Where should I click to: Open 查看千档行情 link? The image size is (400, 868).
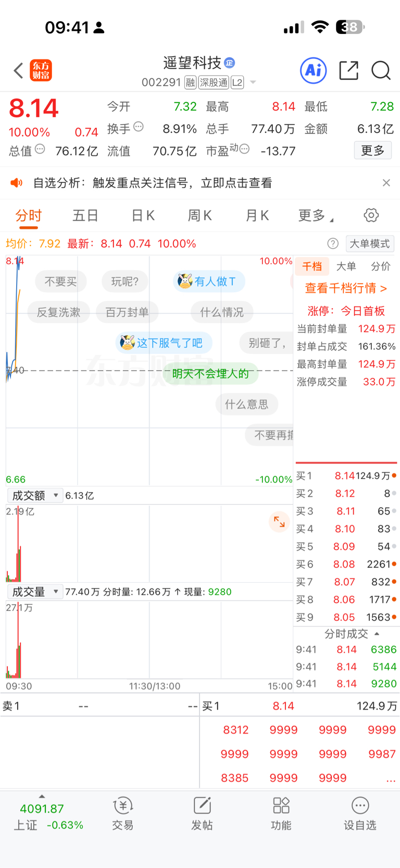(x=346, y=288)
